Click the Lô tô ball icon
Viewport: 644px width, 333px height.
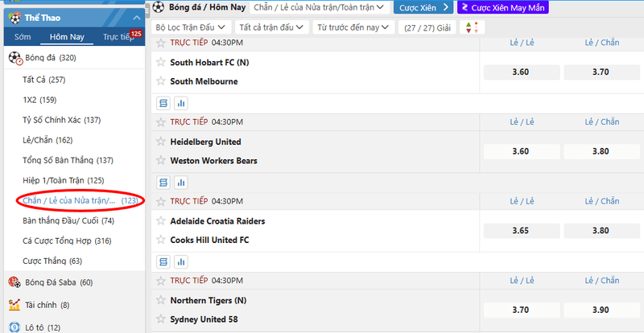14,327
